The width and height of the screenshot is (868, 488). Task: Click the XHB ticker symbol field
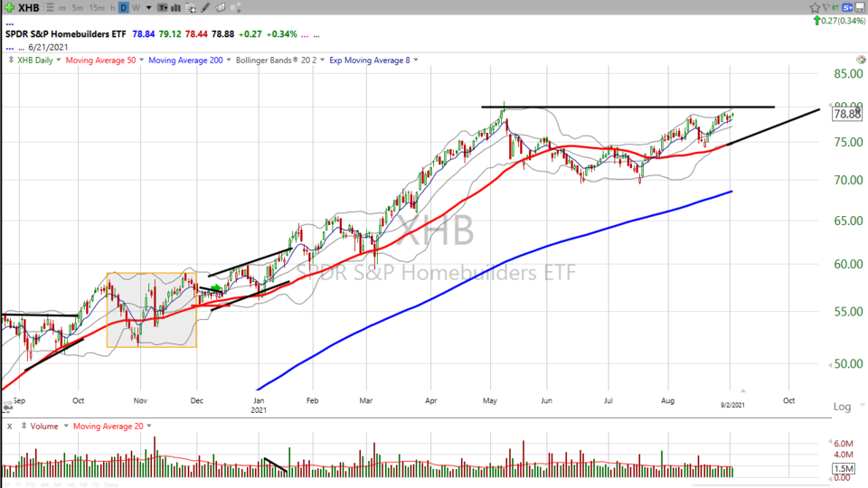[29, 8]
